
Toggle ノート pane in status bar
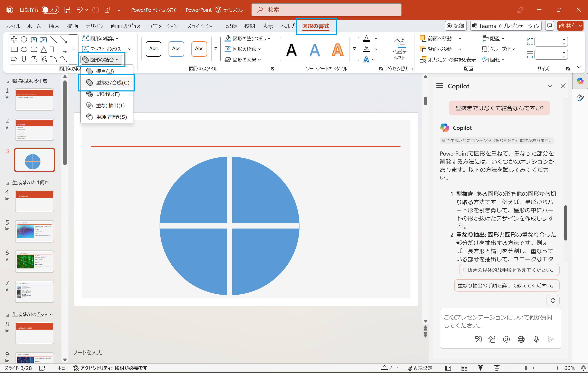(390, 368)
